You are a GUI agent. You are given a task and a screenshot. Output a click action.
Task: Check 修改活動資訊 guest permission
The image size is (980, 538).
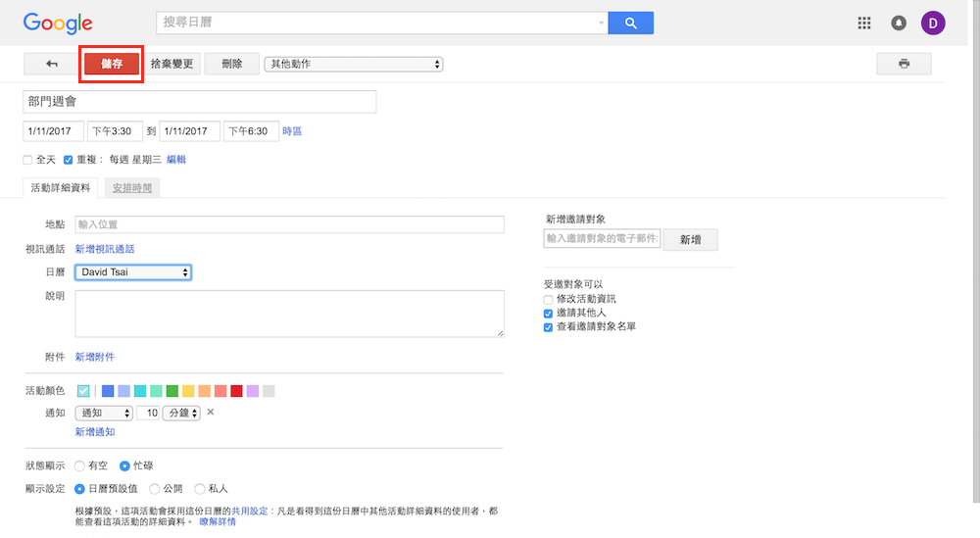tap(549, 299)
